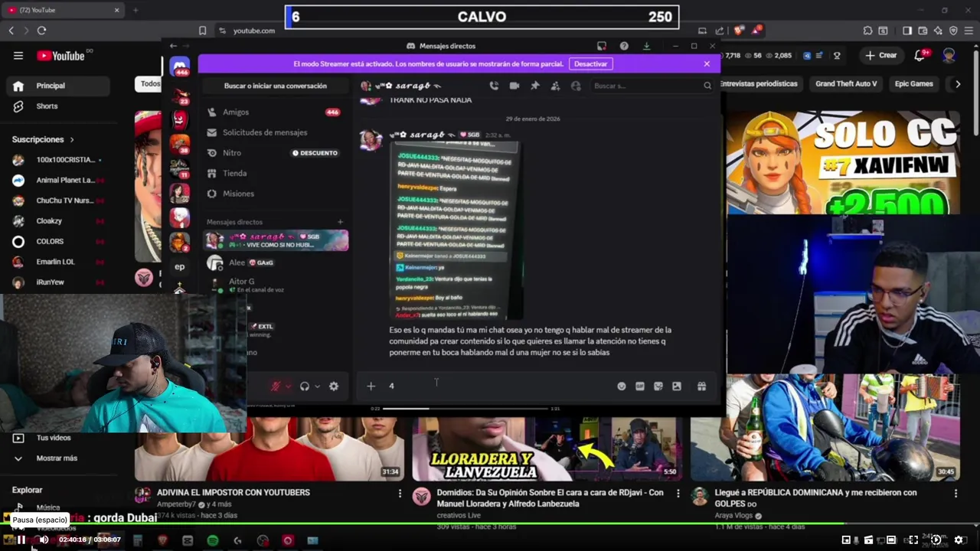This screenshot has width=980, height=551.
Task: Create new DM plus beside Mensajes directos
Action: point(341,222)
